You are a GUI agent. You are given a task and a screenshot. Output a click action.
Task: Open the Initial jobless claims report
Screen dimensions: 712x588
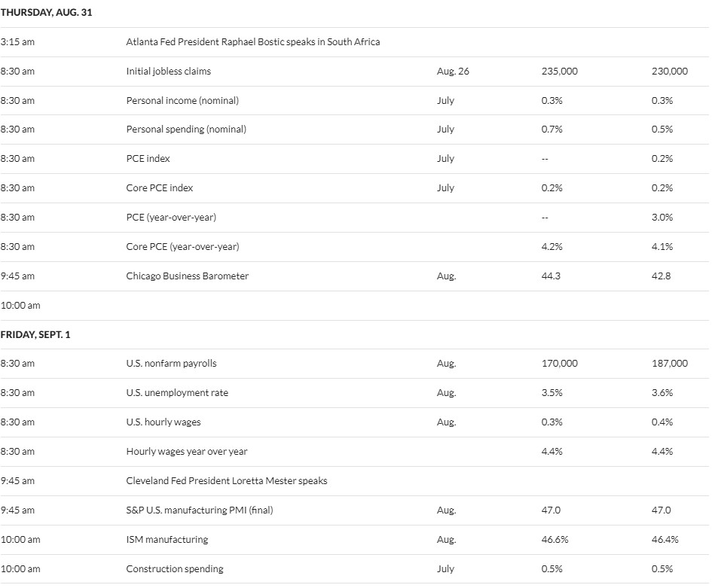168,72
